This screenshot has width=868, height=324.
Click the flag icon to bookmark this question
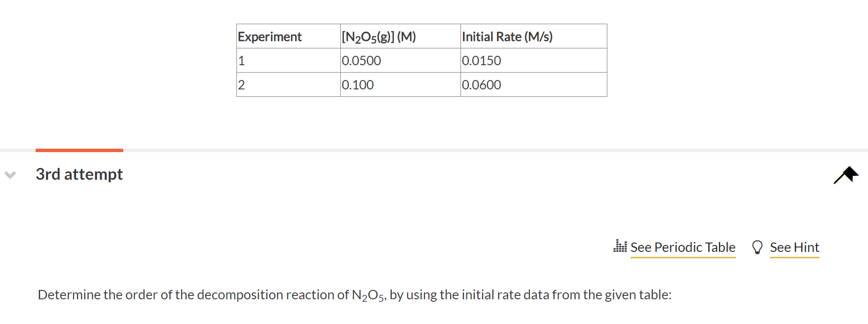(846, 174)
